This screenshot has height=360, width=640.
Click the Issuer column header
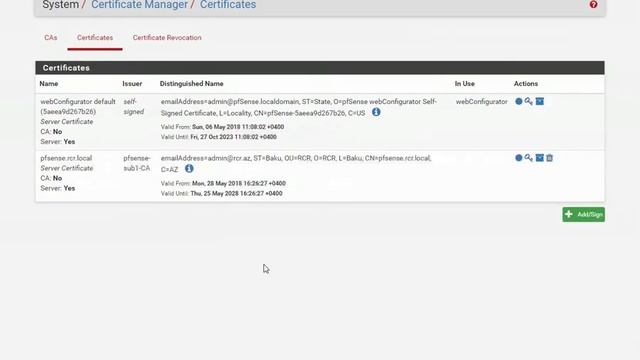132,84
